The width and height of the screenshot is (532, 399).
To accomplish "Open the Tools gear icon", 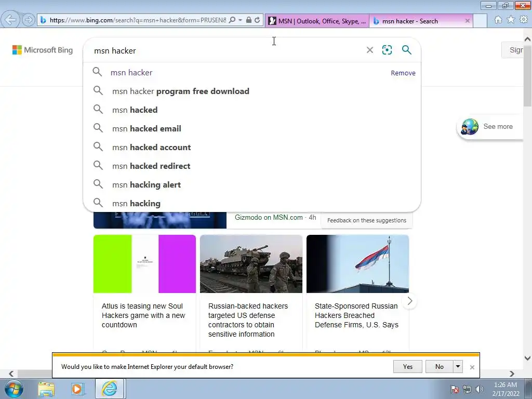I will [x=524, y=20].
